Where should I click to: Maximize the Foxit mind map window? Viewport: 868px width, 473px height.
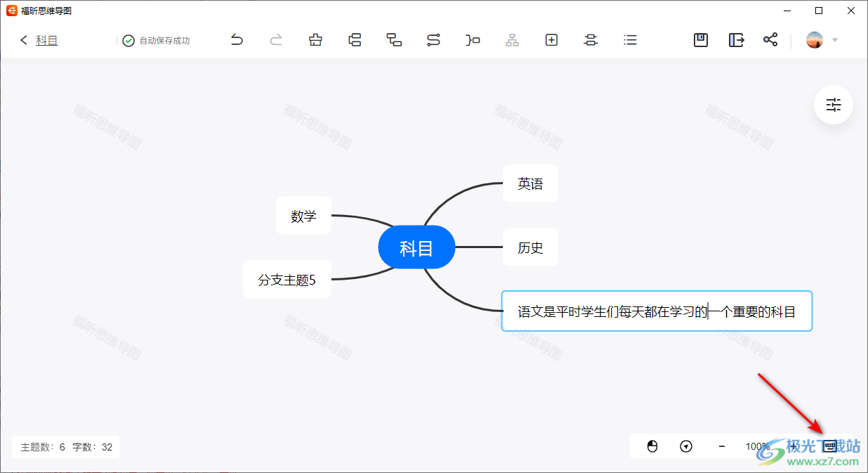pyautogui.click(x=819, y=11)
